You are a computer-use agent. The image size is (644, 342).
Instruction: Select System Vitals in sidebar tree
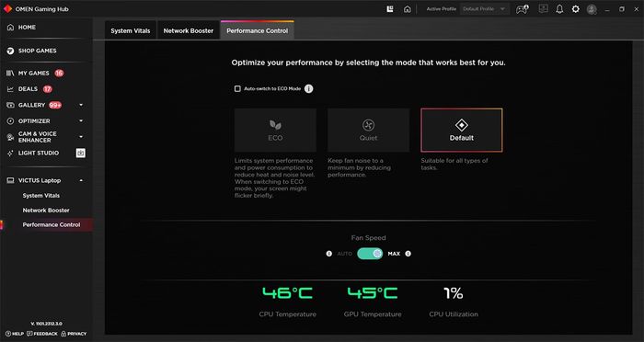point(41,196)
